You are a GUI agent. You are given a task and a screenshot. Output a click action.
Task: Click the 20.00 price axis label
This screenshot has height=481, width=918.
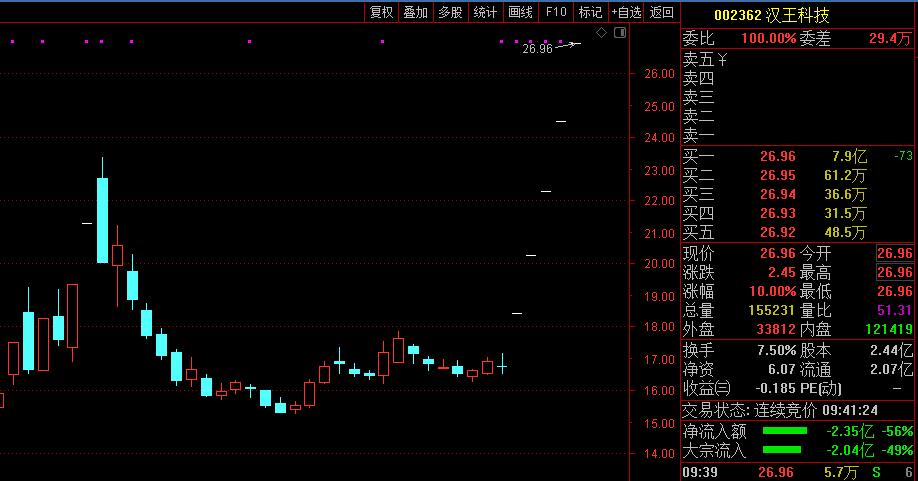point(659,264)
